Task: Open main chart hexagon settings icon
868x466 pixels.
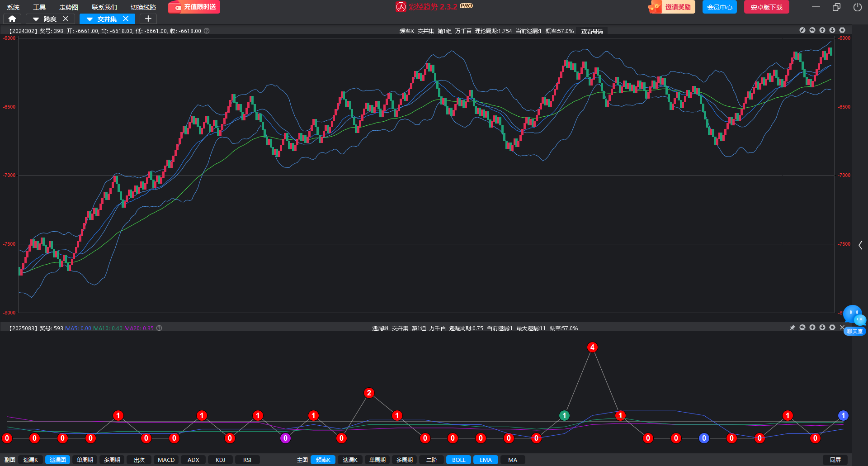Action: (x=842, y=30)
